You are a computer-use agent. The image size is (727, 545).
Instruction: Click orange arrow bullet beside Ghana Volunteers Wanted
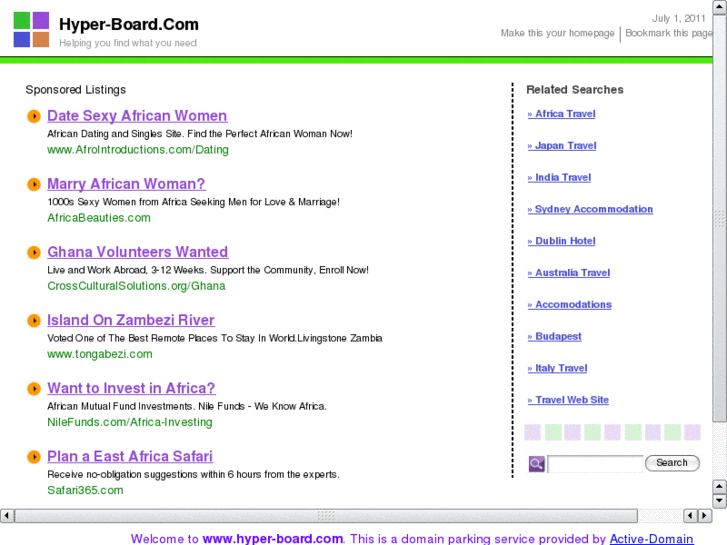[x=34, y=252]
